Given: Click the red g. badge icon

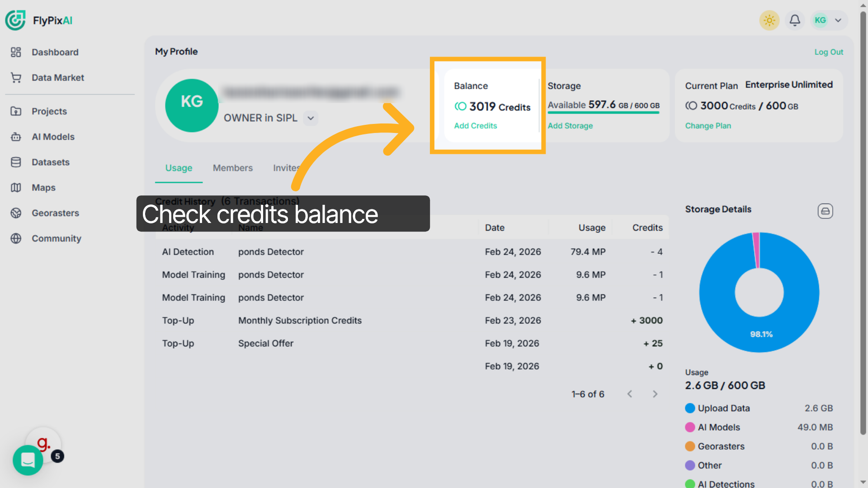Looking at the screenshot, I should [x=43, y=444].
